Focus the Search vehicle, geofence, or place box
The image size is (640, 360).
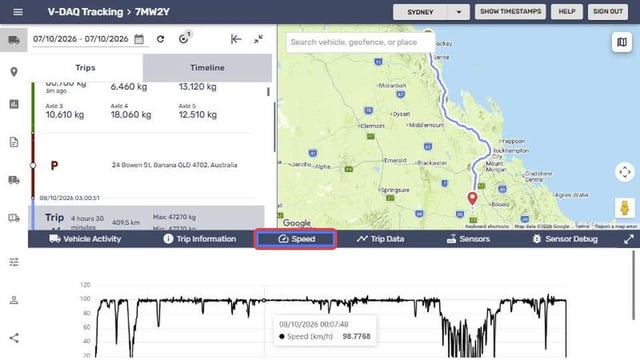tap(360, 42)
